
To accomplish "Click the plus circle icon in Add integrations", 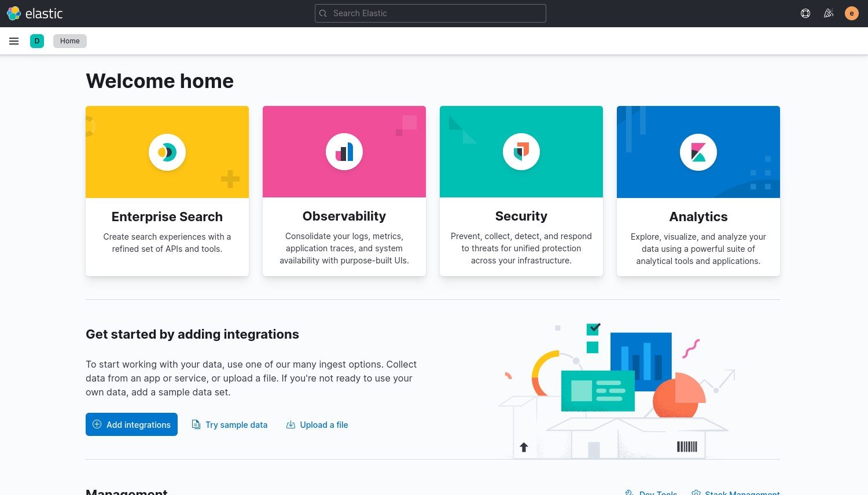I will (x=97, y=424).
